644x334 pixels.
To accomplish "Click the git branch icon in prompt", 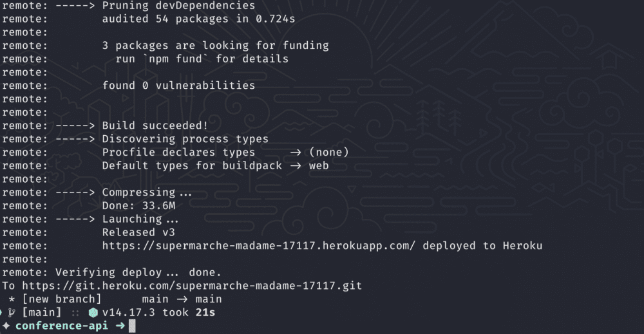I will 12,313.
